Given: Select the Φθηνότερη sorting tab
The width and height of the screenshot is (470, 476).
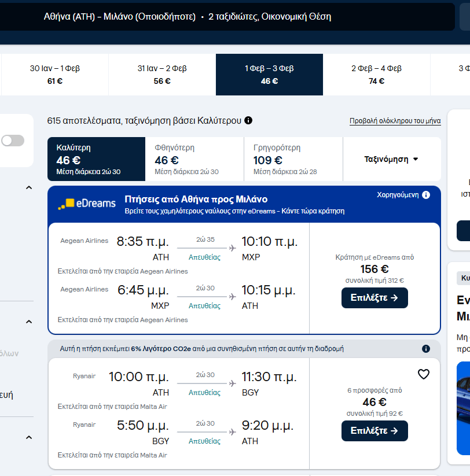Looking at the screenshot, I should tap(194, 159).
